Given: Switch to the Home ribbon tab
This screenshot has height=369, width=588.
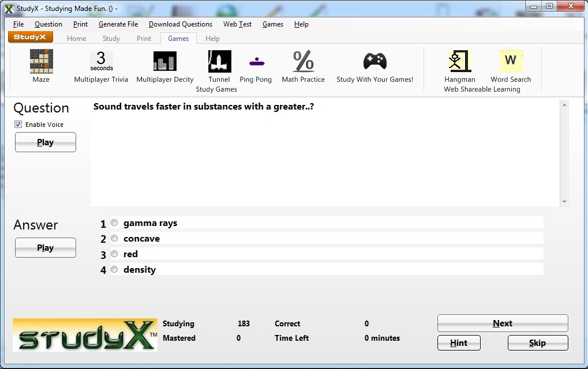Looking at the screenshot, I should point(77,39).
